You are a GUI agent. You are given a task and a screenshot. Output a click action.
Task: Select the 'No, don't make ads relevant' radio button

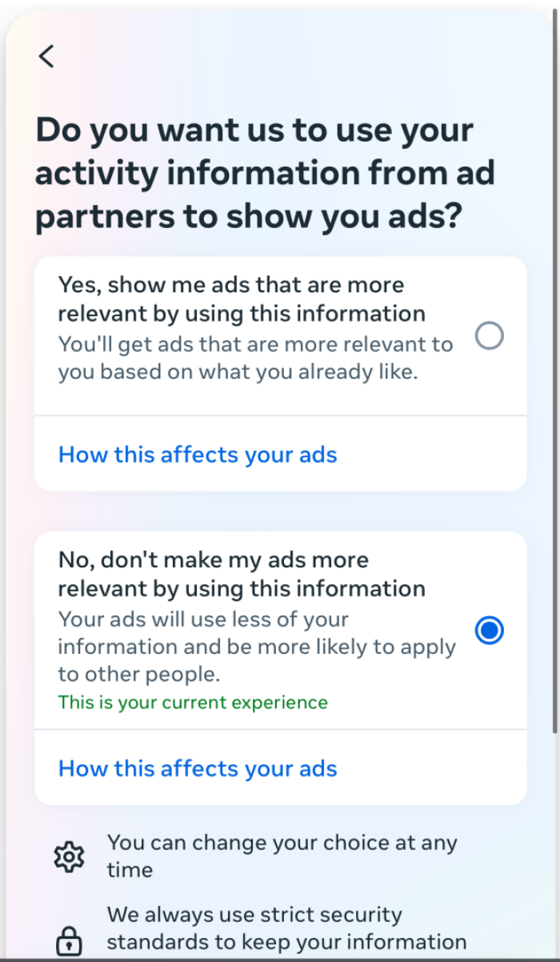pyautogui.click(x=489, y=630)
